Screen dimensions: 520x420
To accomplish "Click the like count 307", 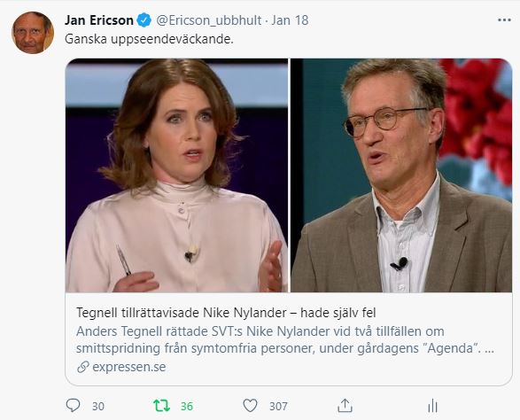I will coord(278,407).
